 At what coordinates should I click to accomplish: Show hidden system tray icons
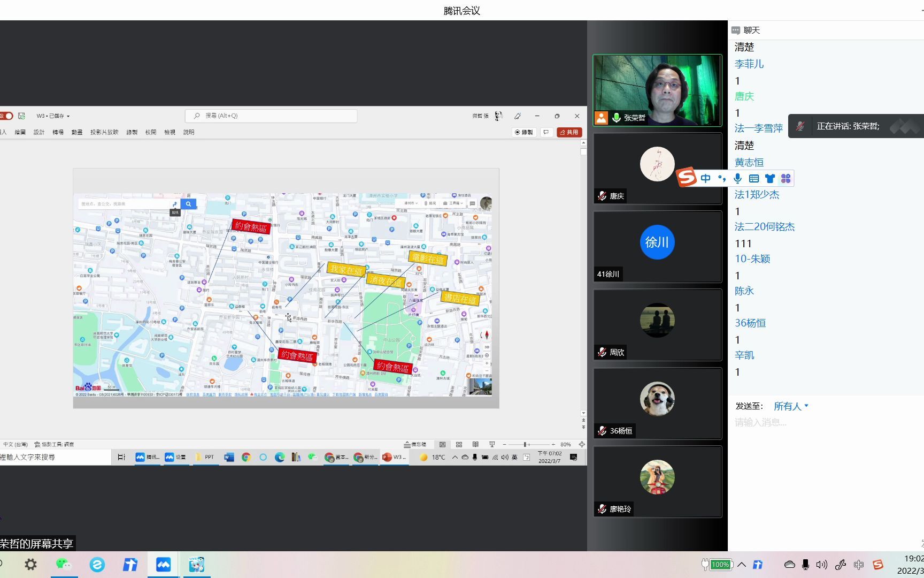coord(742,564)
